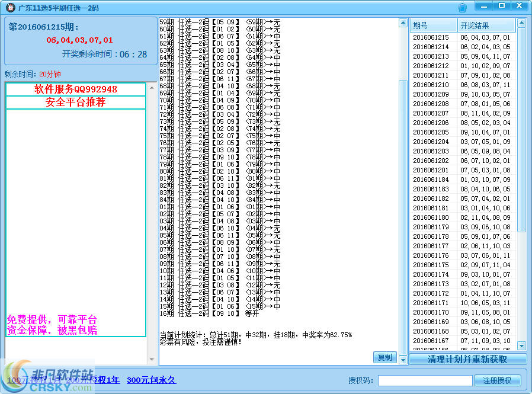532x394 pixels.
Task: Click result 06, 07, 10, 02, 01
Action: (x=485, y=161)
